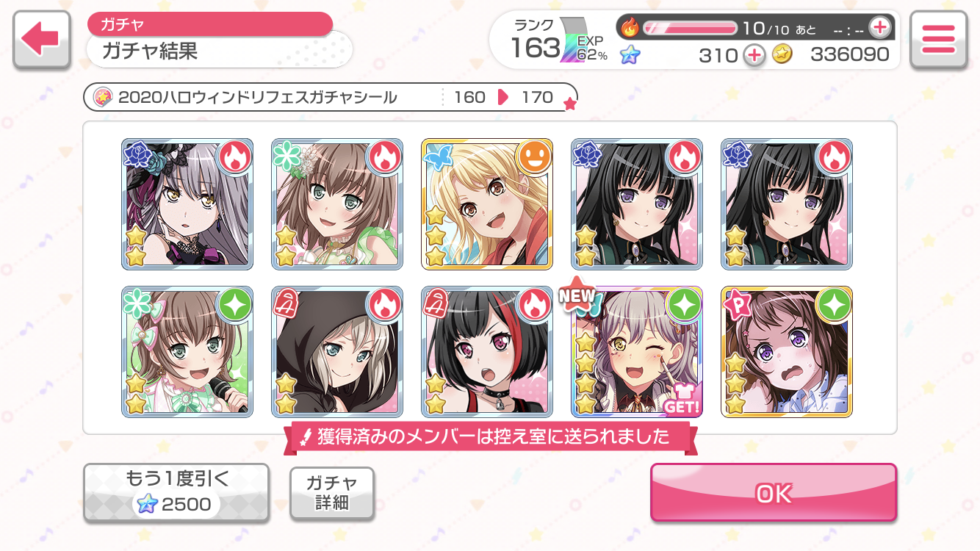Pull again for 2500 stars
The image size is (980, 551).
pos(176,493)
